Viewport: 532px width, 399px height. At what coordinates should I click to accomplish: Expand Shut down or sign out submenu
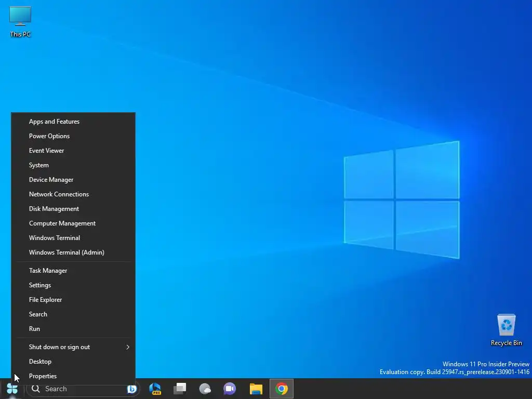pos(73,347)
